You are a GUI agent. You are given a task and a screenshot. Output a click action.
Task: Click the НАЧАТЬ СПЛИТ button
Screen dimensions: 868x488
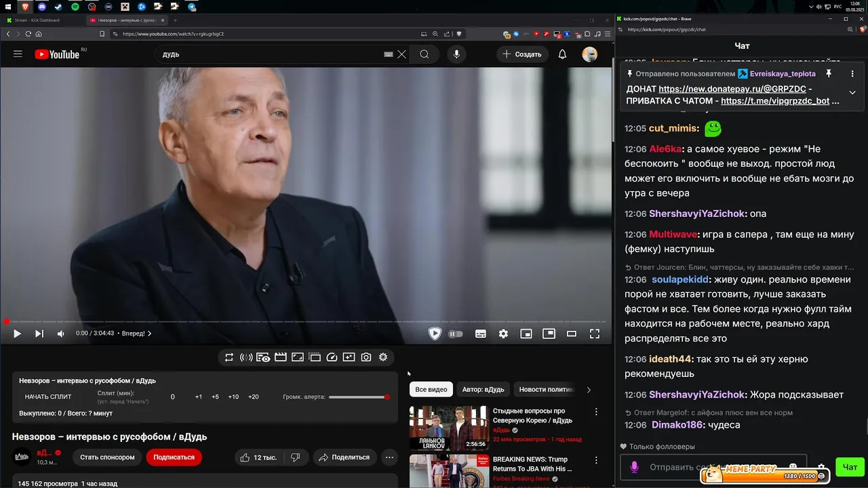pyautogui.click(x=48, y=396)
